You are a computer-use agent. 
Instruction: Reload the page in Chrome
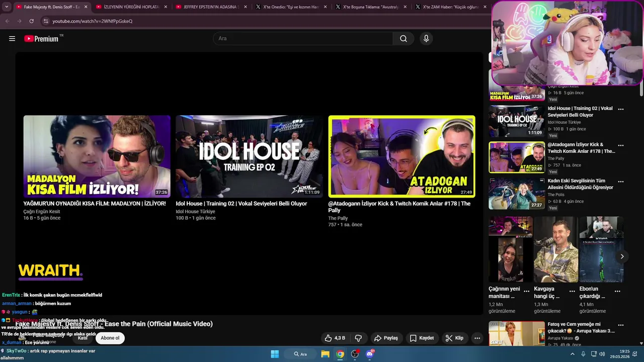click(x=32, y=21)
